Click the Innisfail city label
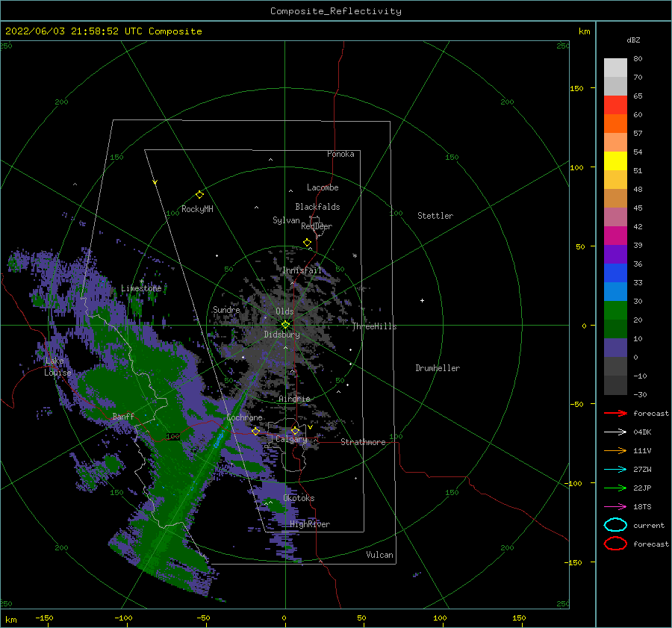672x628 pixels. [x=302, y=270]
